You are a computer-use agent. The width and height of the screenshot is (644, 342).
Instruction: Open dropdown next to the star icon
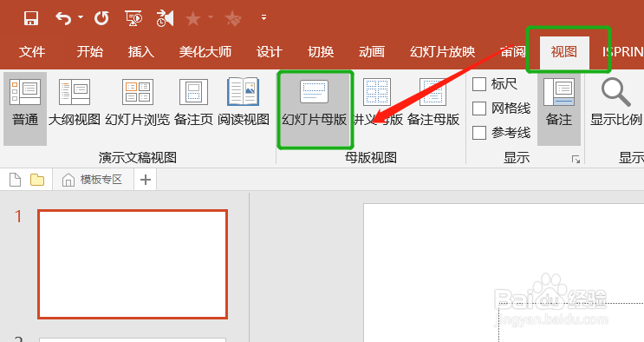click(x=211, y=17)
